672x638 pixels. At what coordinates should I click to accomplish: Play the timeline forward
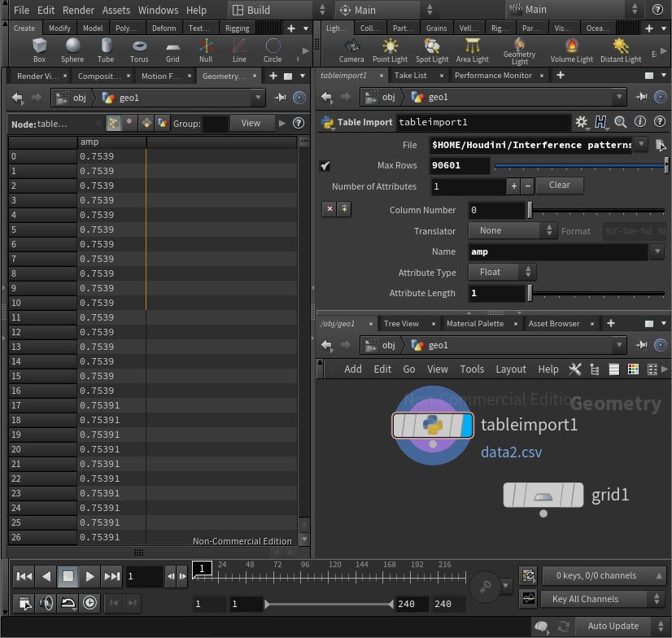89,577
